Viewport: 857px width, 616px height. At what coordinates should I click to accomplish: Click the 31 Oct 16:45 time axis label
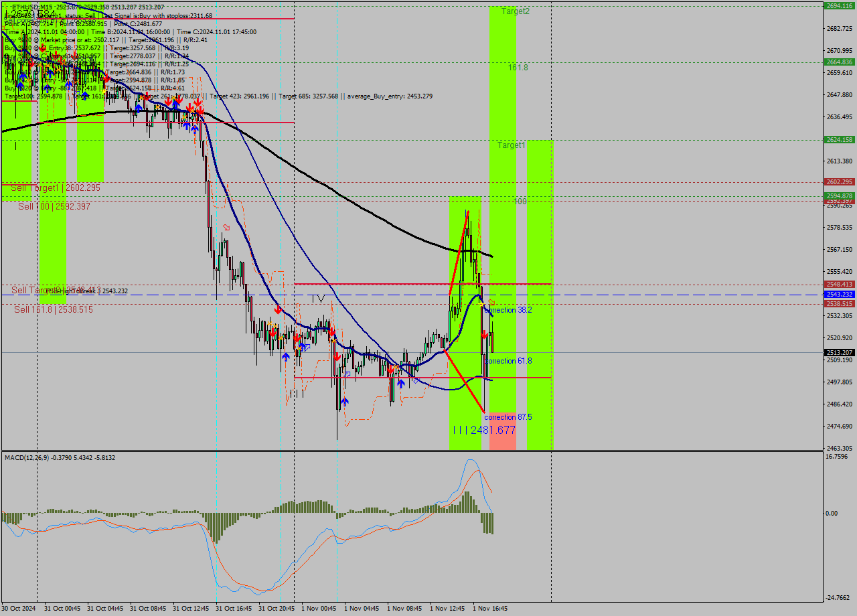click(233, 609)
